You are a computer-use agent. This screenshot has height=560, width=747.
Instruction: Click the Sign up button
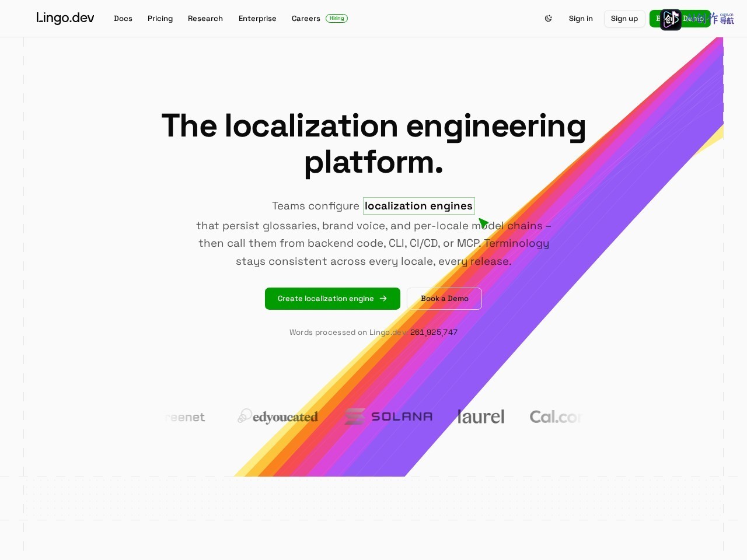point(624,19)
